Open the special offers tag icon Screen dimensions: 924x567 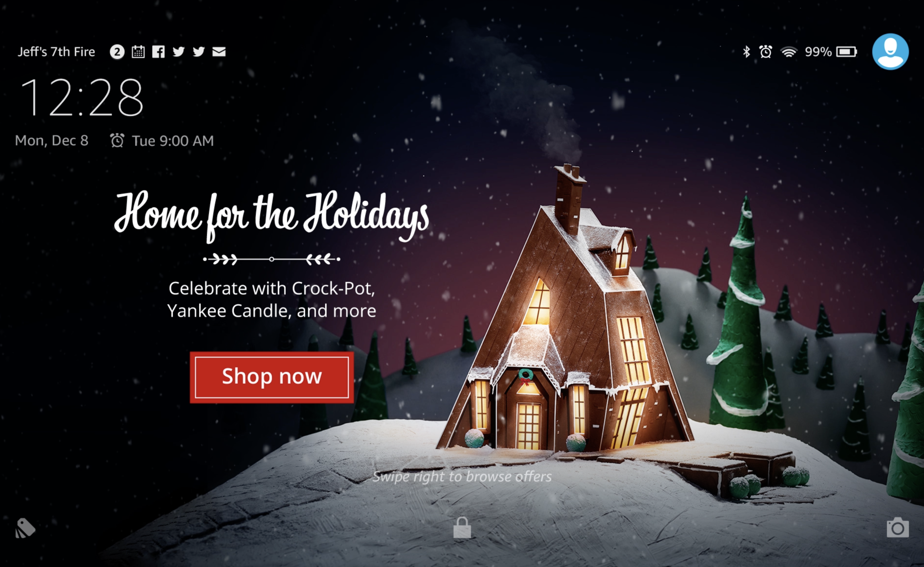(25, 528)
